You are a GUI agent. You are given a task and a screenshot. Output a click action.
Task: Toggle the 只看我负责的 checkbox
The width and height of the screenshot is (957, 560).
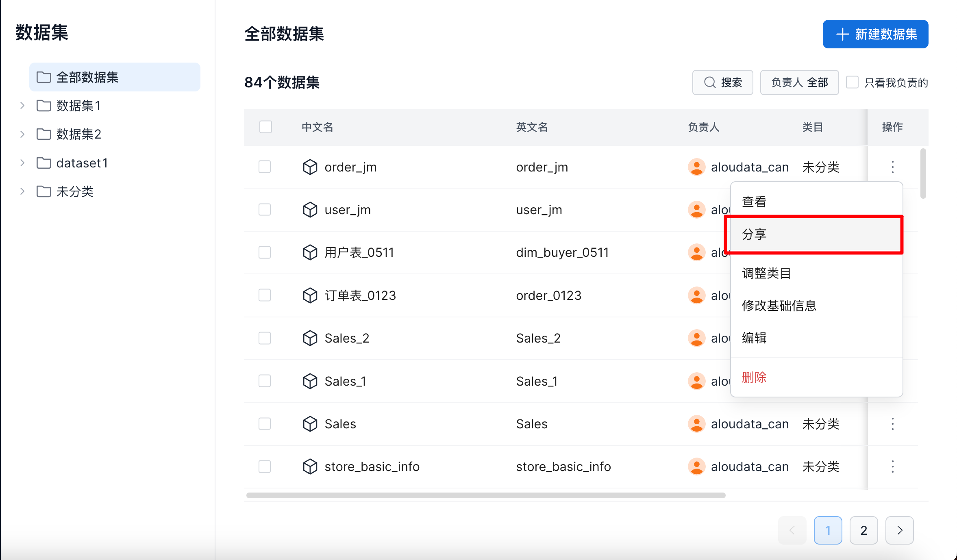(852, 82)
